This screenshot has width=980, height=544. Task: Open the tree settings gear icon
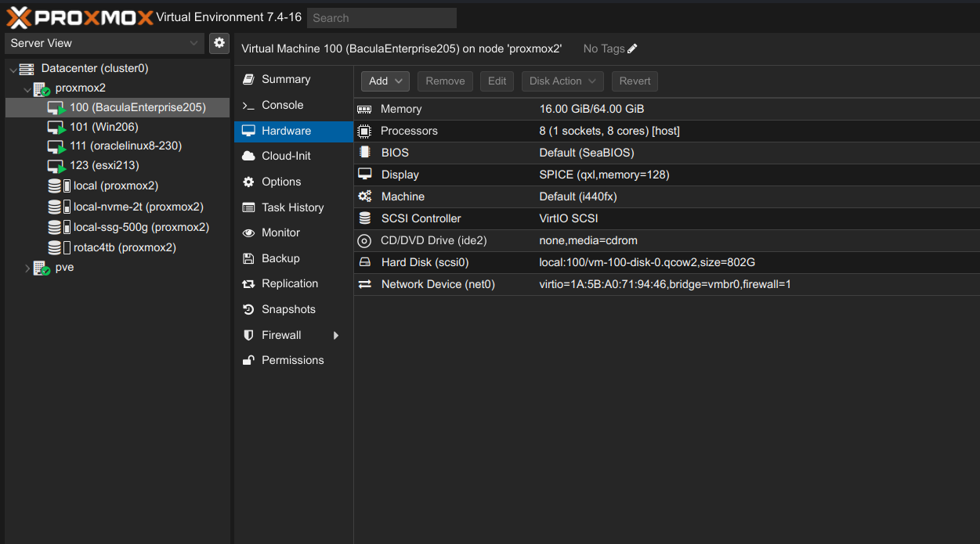[219, 43]
